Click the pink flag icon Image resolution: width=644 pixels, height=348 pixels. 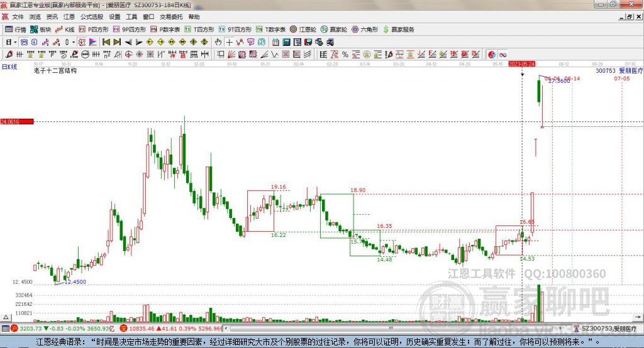(x=93, y=42)
